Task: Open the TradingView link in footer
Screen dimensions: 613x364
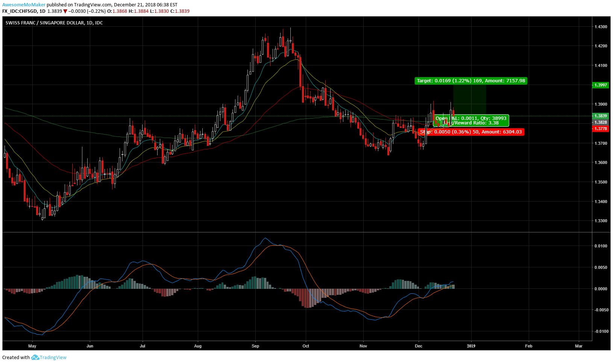Action: (53, 358)
